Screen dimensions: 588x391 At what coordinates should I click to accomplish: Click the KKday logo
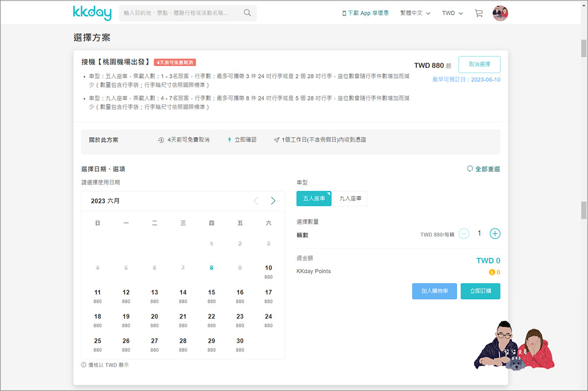[x=92, y=13]
